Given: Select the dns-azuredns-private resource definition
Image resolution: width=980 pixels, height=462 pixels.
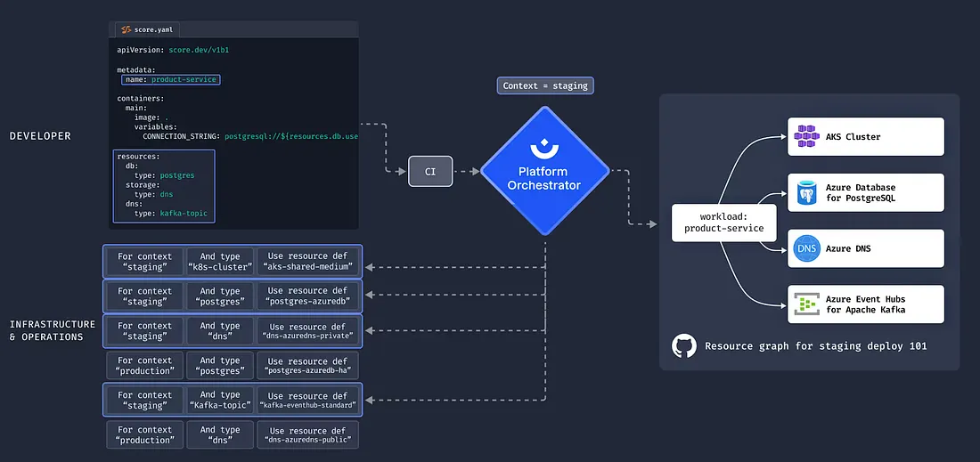Looking at the screenshot, I should pos(308,331).
